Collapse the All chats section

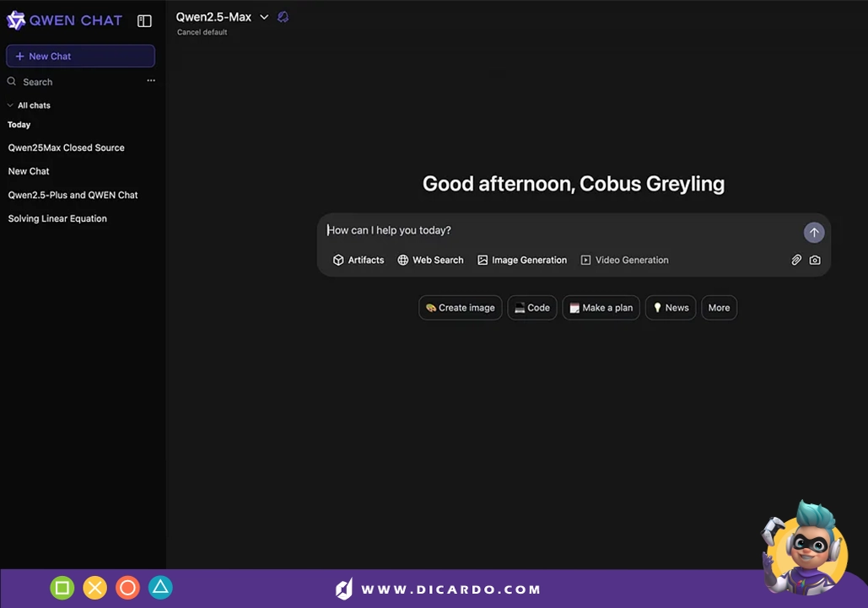(29, 105)
